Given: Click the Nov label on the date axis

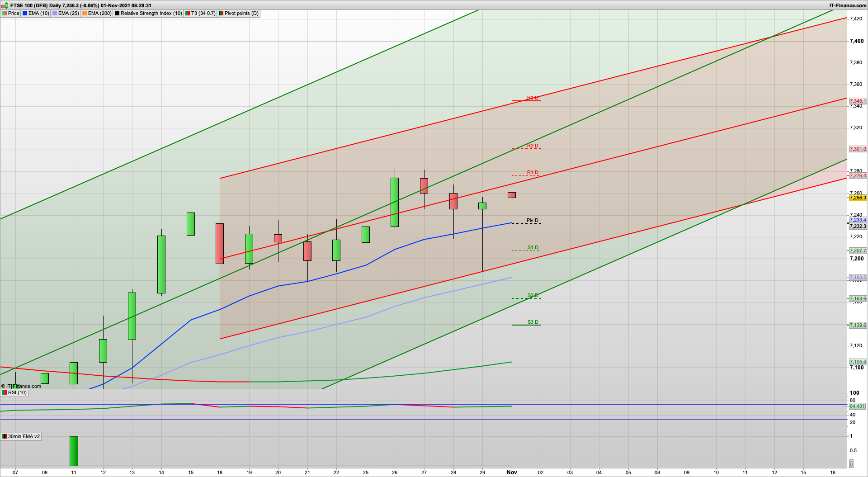Looking at the screenshot, I should tap(512, 472).
